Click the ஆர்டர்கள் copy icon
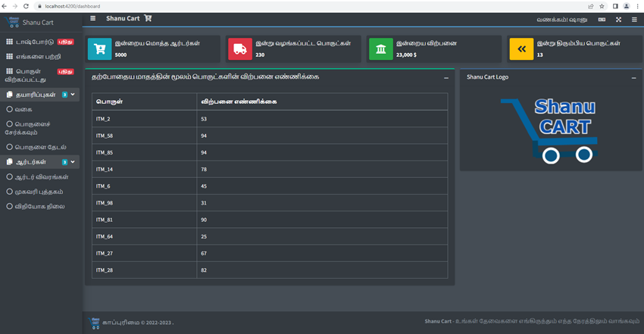The height and width of the screenshot is (334, 644). pyautogui.click(x=9, y=161)
